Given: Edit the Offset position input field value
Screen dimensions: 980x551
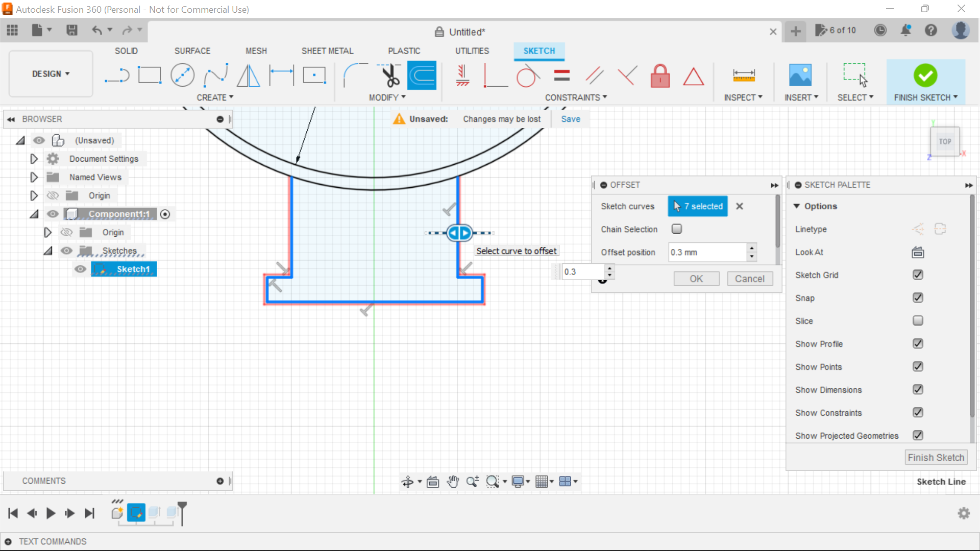Looking at the screenshot, I should [707, 252].
